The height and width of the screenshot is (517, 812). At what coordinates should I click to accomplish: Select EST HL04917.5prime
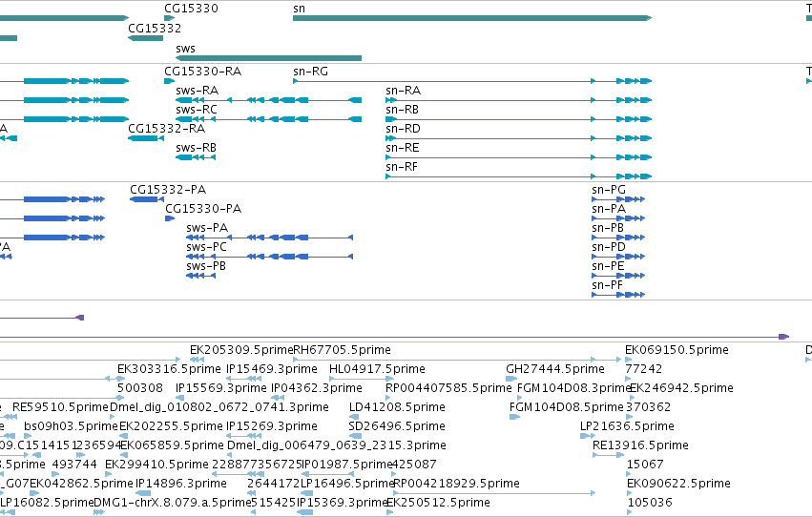tap(362, 379)
